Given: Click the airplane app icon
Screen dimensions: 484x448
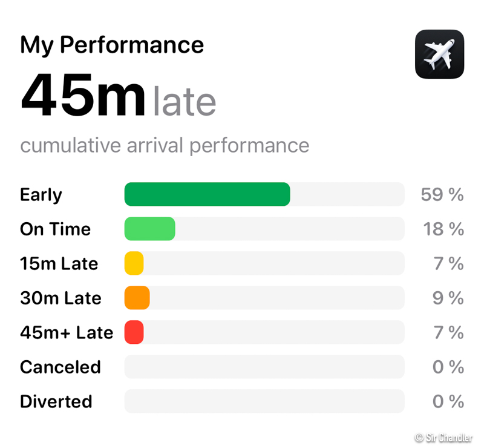Looking at the screenshot, I should 439,54.
